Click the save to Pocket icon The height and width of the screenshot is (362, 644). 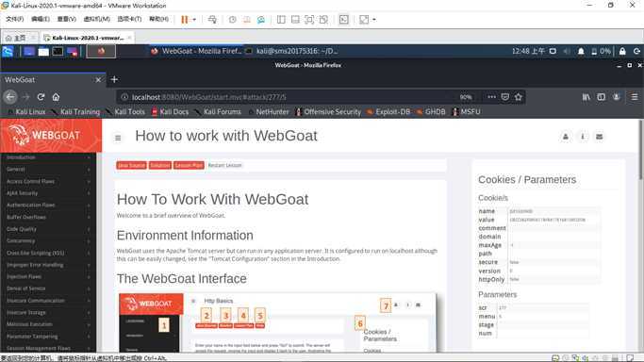pyautogui.click(x=505, y=97)
